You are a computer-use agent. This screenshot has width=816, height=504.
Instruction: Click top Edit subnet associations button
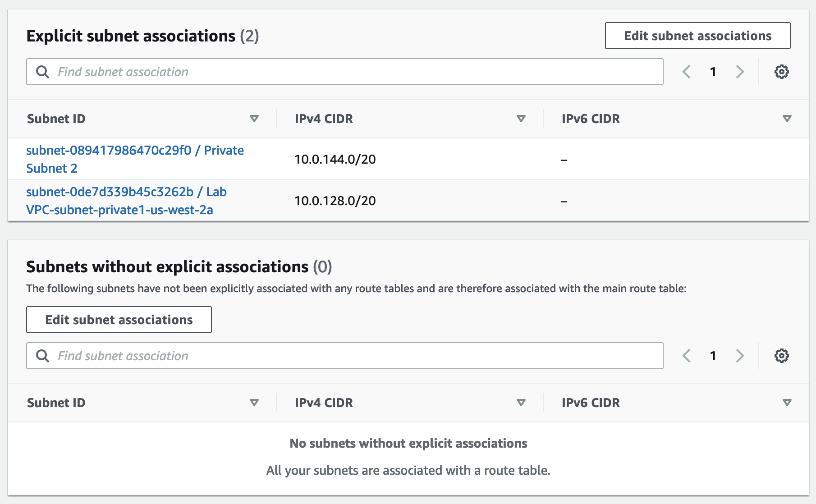click(x=697, y=36)
